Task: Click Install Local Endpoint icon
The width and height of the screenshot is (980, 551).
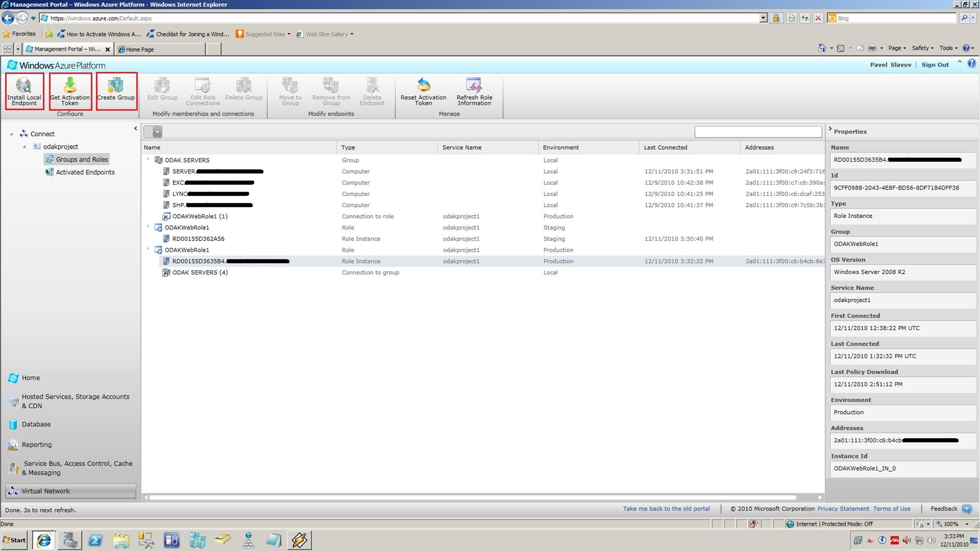Action: pyautogui.click(x=24, y=85)
